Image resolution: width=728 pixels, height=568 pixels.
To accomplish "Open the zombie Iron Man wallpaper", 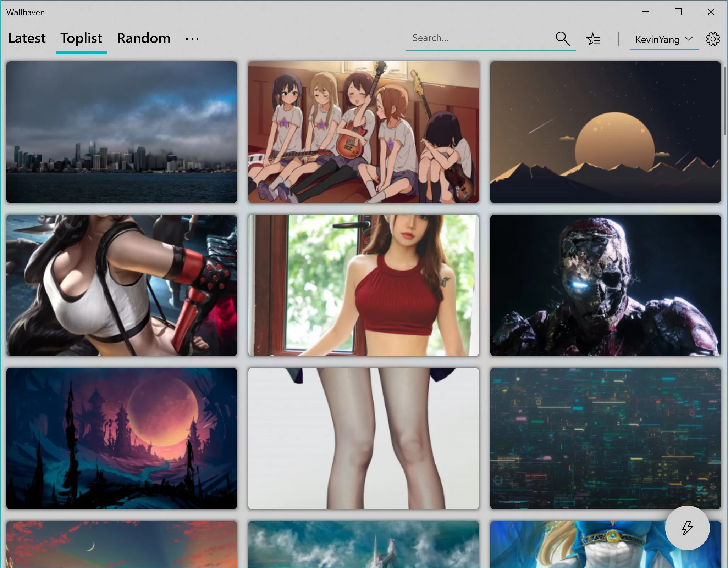I will coord(606,285).
